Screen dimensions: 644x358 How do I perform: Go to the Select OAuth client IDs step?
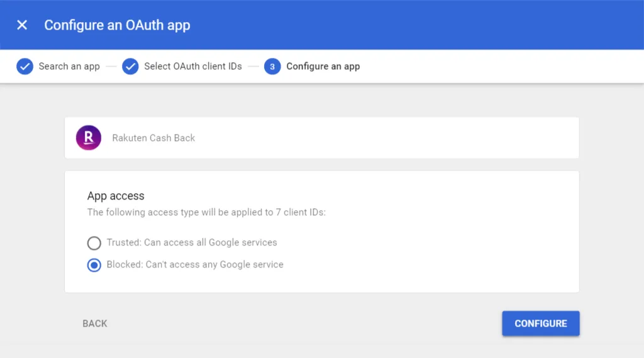[x=193, y=66]
